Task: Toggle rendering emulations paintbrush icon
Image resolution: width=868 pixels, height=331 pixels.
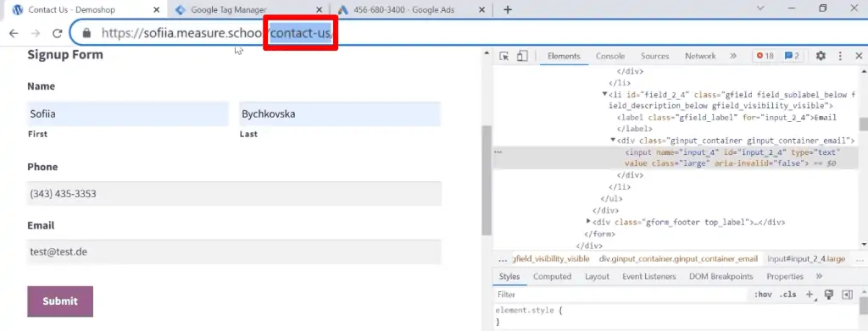Action: (x=829, y=295)
